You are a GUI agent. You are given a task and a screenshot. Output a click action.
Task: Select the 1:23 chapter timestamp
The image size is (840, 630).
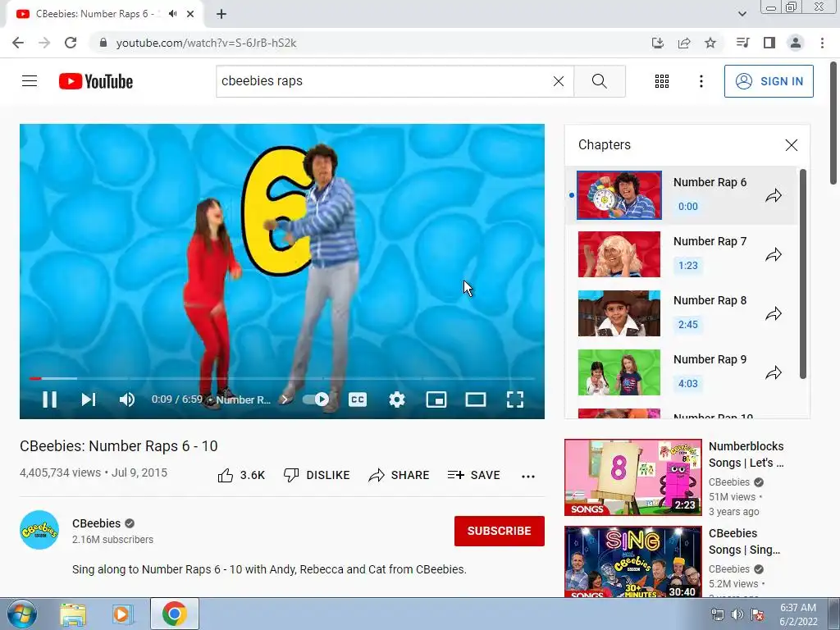click(688, 265)
